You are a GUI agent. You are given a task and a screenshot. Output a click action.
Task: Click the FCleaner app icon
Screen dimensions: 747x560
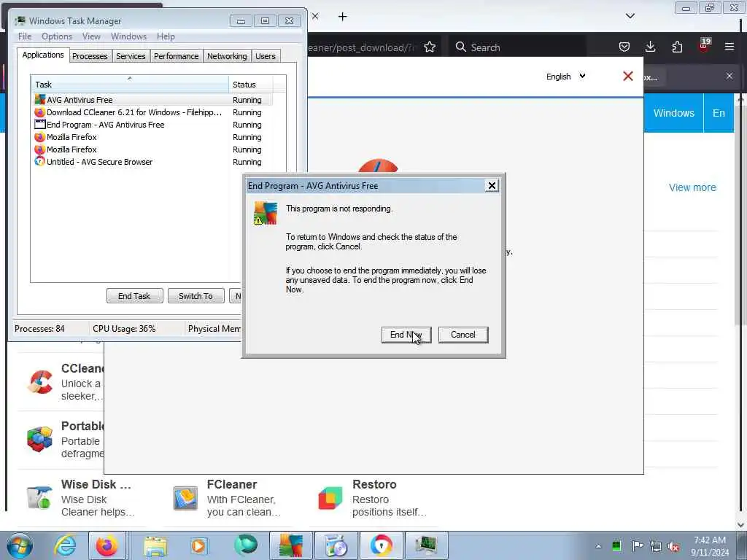point(185,497)
